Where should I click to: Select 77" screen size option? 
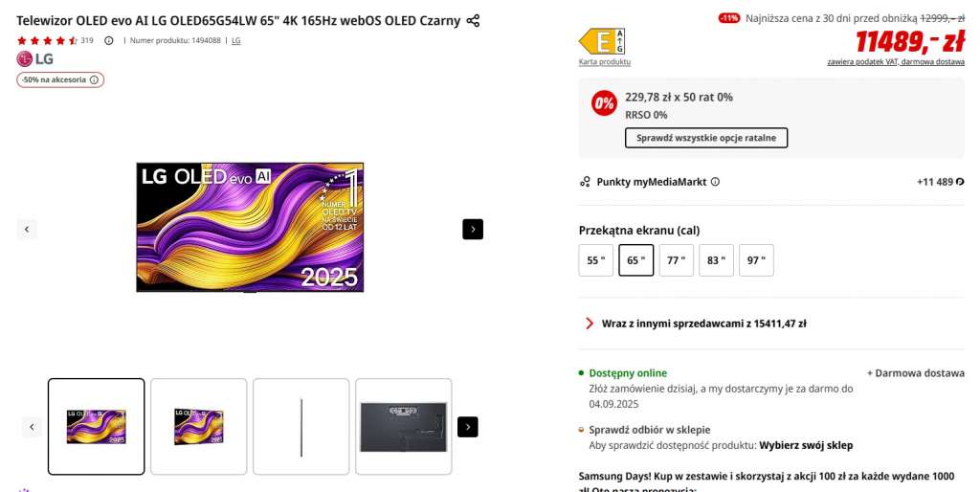click(x=676, y=260)
